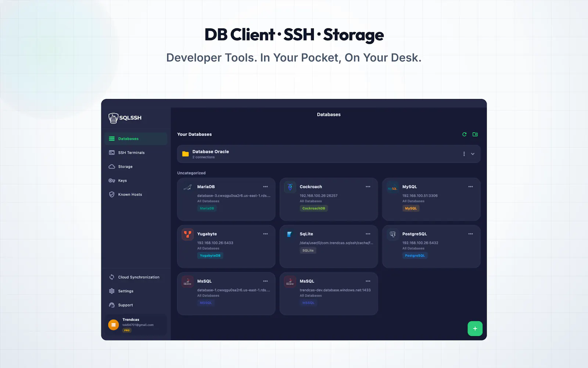Open the Trendcas account profile

tap(136, 325)
